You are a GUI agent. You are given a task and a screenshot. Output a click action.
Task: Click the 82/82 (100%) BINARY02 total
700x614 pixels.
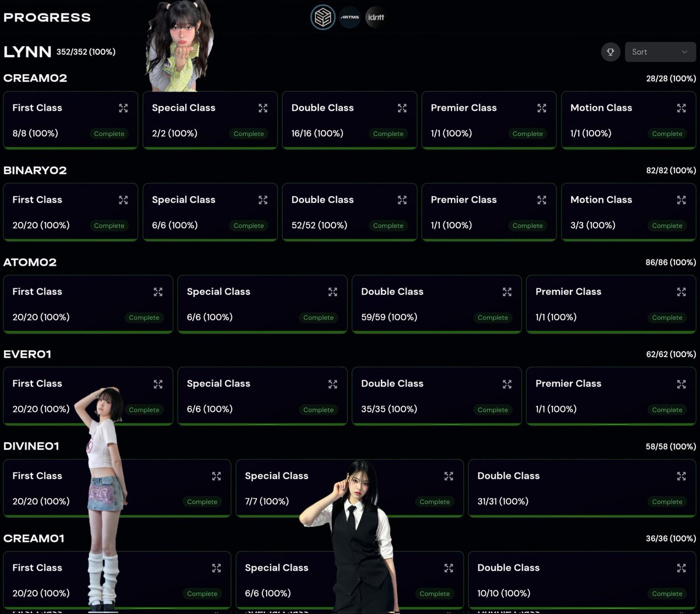[671, 170]
